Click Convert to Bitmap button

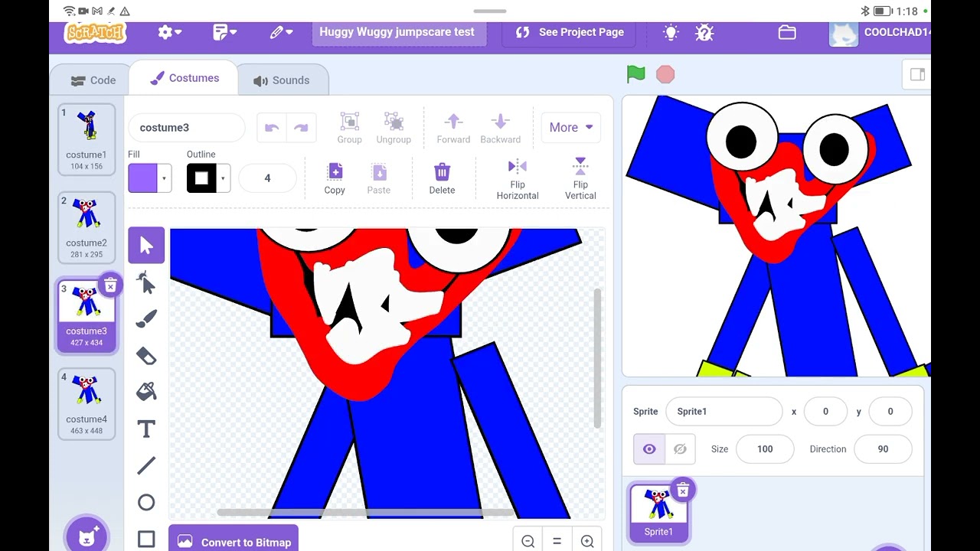(234, 541)
